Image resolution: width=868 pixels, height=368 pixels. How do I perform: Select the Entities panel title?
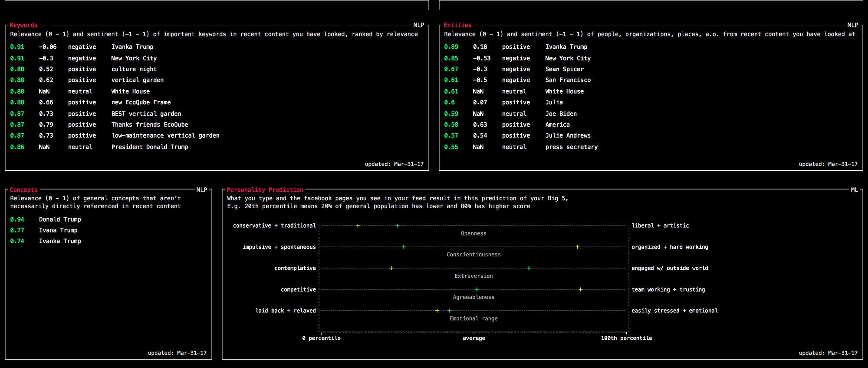tap(457, 25)
